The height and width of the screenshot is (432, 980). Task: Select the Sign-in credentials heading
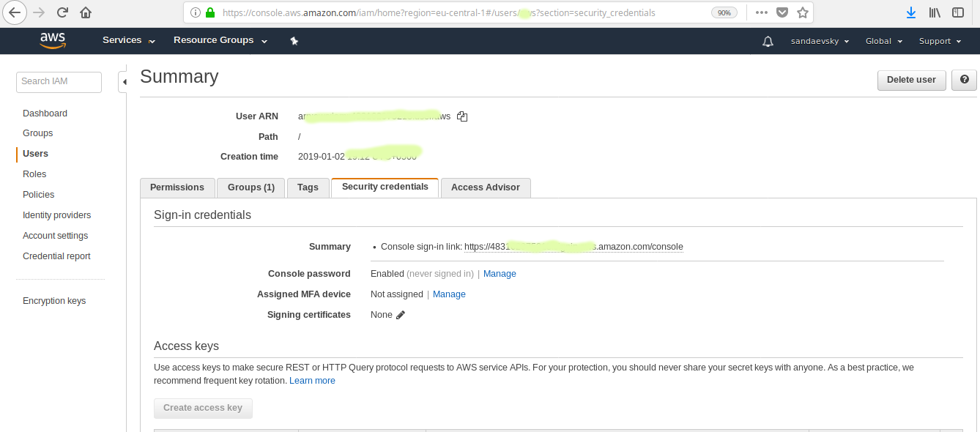(202, 215)
